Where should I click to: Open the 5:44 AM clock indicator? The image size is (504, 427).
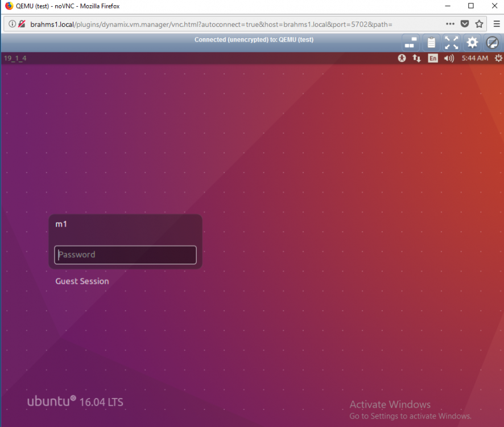(x=475, y=58)
